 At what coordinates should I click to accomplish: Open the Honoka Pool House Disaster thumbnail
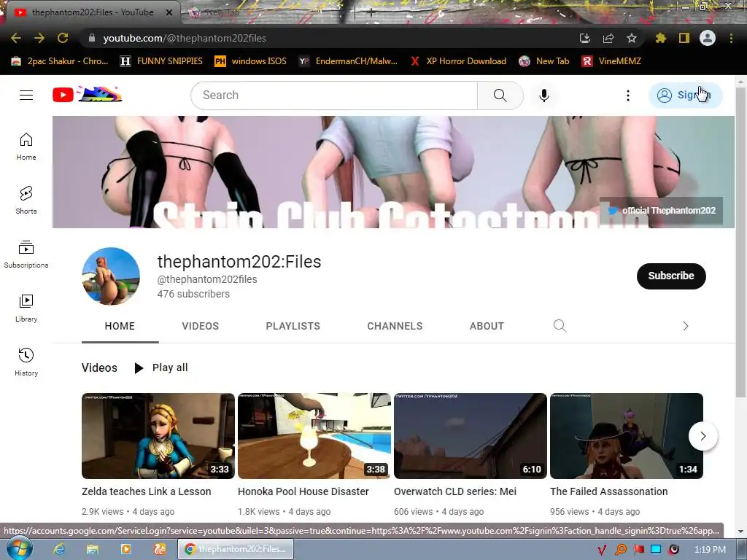[314, 436]
